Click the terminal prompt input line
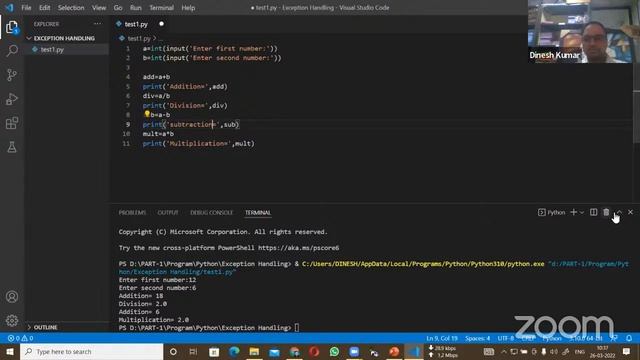This screenshot has height=360, width=640. coord(297,328)
